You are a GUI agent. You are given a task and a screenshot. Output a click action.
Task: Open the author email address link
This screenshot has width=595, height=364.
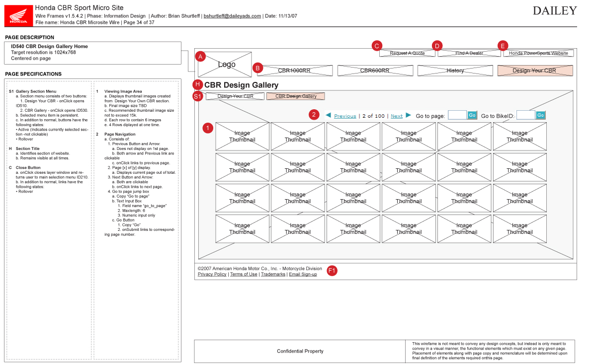(232, 16)
